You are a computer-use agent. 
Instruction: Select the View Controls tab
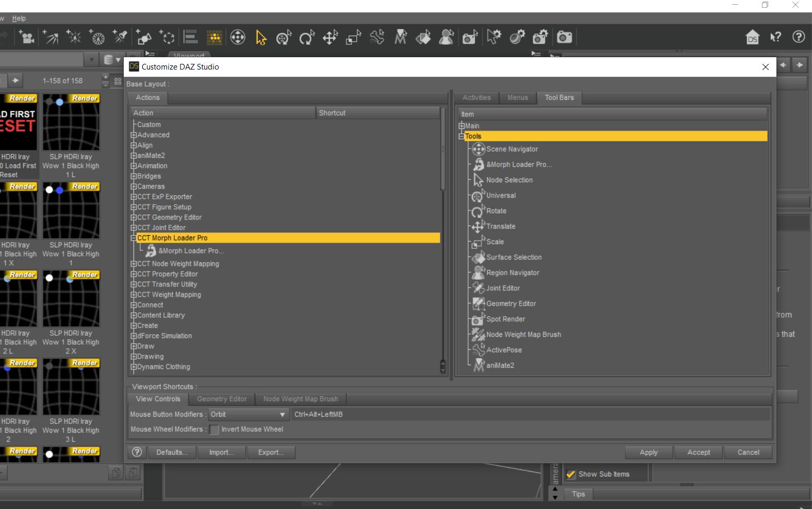pyautogui.click(x=158, y=399)
